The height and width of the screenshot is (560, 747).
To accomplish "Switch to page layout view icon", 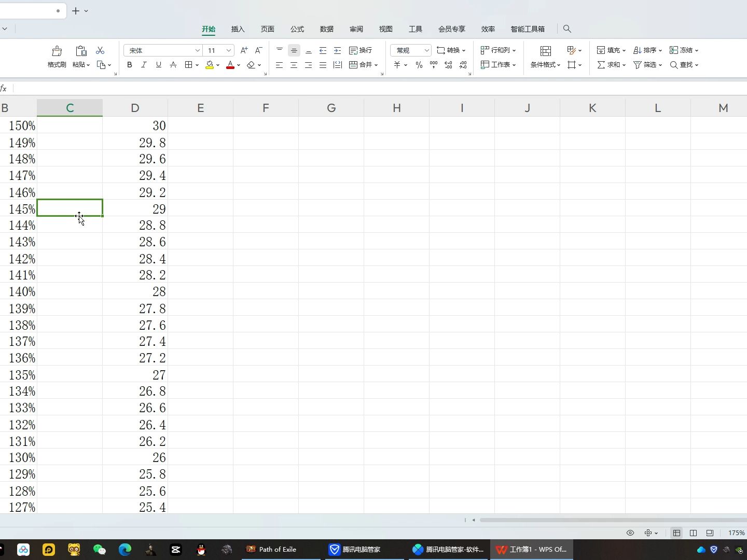I will 693,533.
